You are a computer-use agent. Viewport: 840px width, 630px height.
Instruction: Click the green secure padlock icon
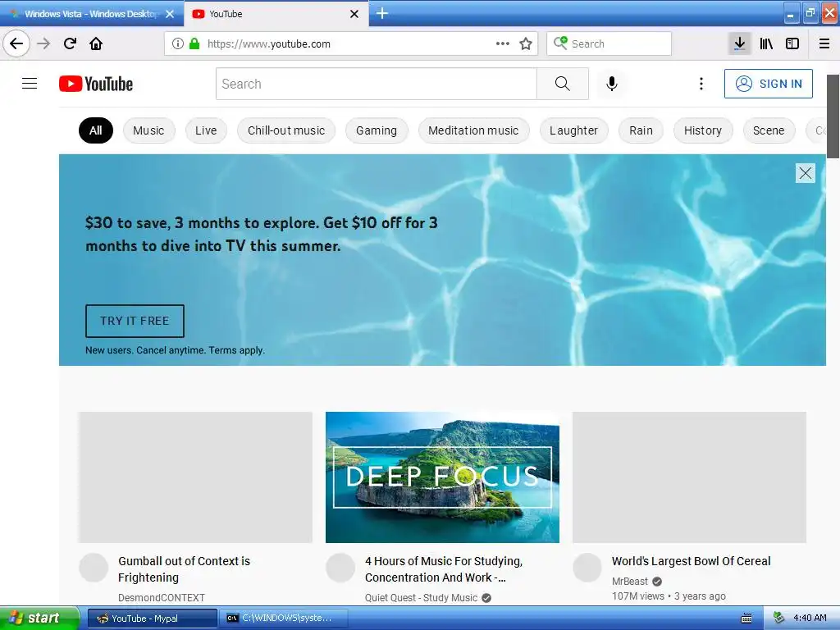pos(194,43)
